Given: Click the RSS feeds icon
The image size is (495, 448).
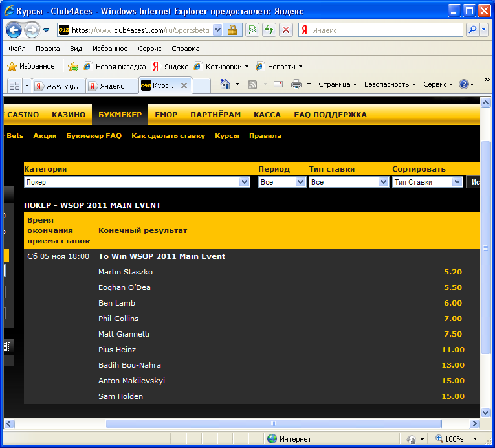Looking at the screenshot, I should [252, 84].
